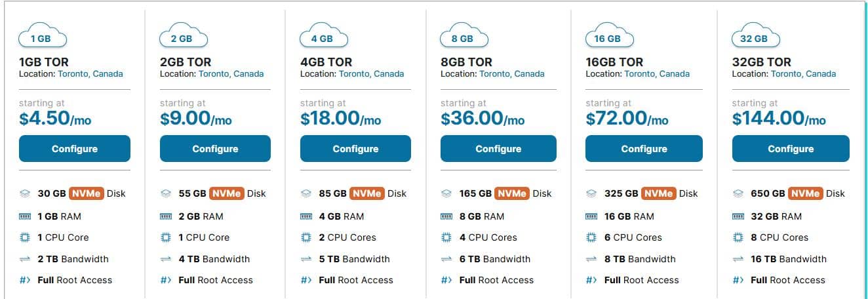Viewport: 868px width, 299px height.
Task: Click bandwidth arrows icon beside 6 TB Bandwidth
Action: [446, 259]
